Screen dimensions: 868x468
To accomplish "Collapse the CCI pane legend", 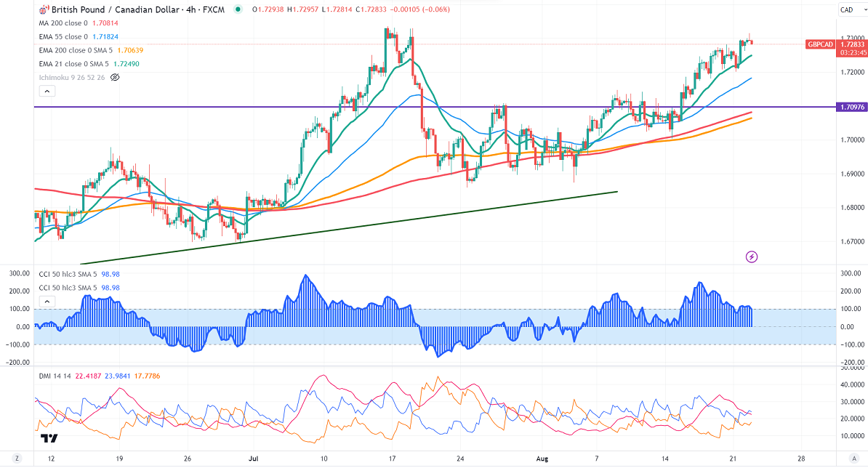I will [x=47, y=302].
